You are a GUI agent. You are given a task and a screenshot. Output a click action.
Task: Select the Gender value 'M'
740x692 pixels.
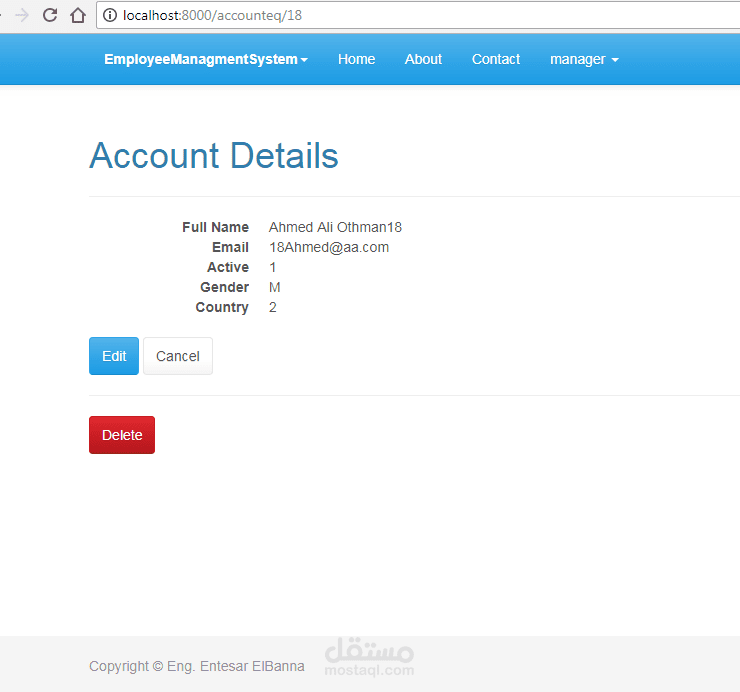tap(275, 287)
